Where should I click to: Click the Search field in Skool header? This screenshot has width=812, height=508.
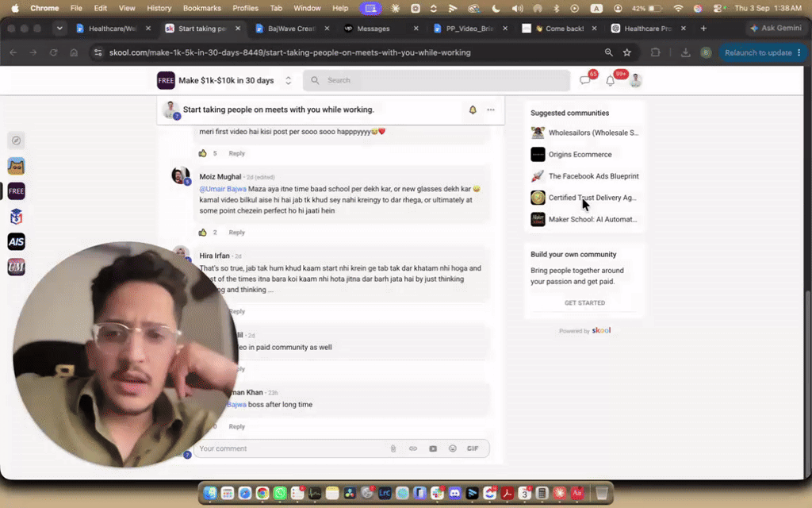(x=437, y=80)
